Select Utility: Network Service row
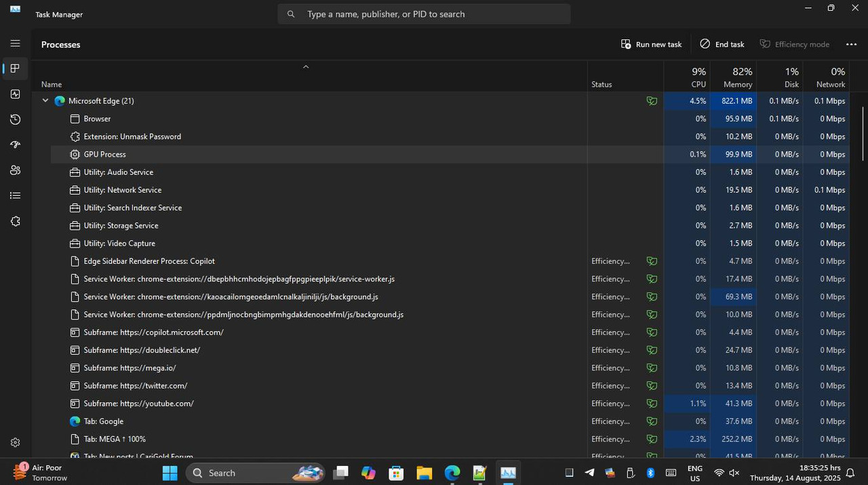Viewport: 868px width, 485px height. tap(450, 190)
